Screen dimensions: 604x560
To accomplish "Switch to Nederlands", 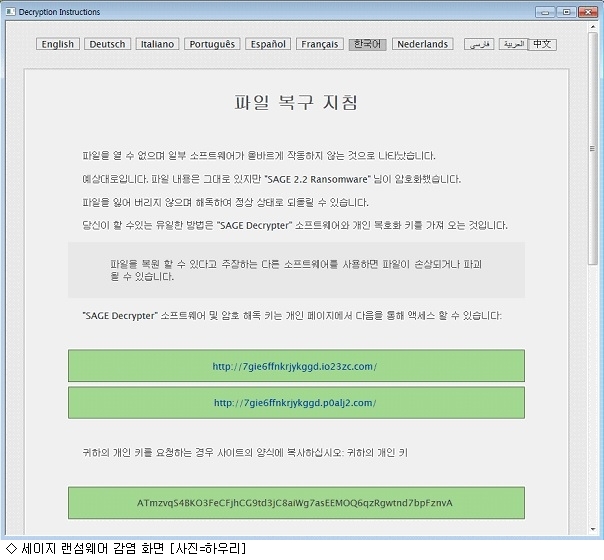I will [422, 44].
